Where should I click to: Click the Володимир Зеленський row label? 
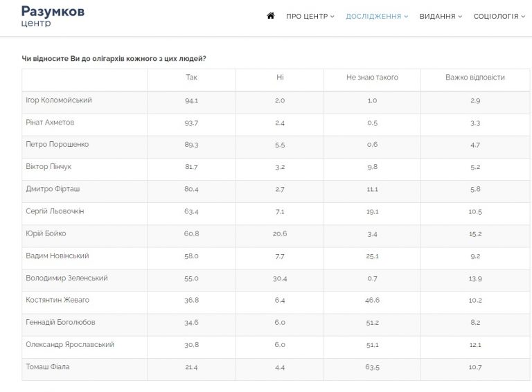point(66,278)
